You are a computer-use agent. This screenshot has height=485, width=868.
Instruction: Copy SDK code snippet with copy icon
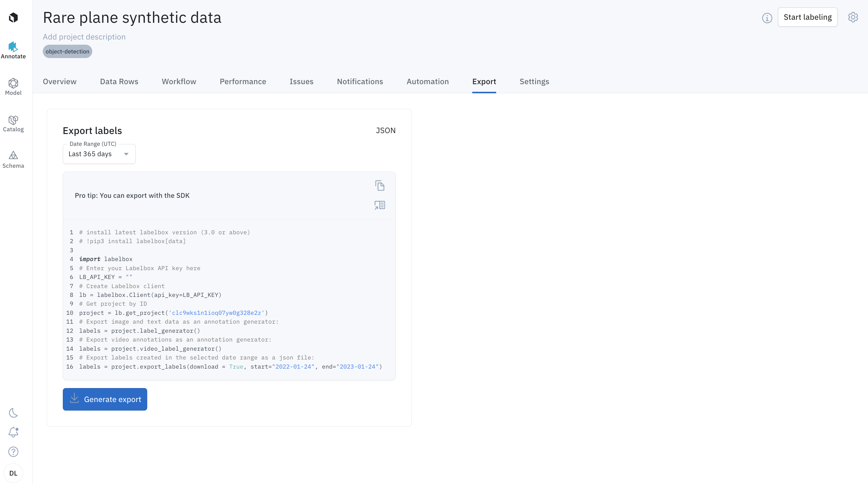[380, 185]
